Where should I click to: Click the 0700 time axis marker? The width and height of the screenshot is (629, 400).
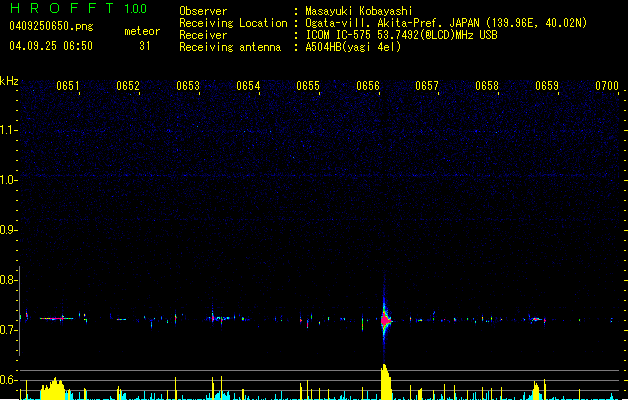pos(607,86)
